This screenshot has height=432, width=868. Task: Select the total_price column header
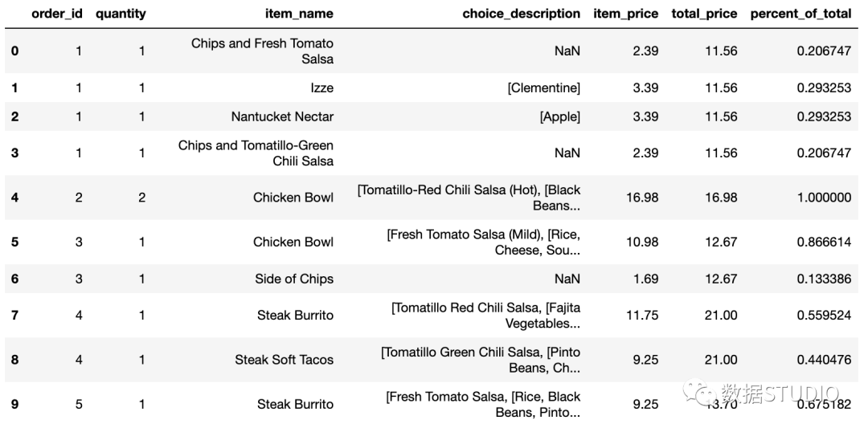pyautogui.click(x=704, y=14)
